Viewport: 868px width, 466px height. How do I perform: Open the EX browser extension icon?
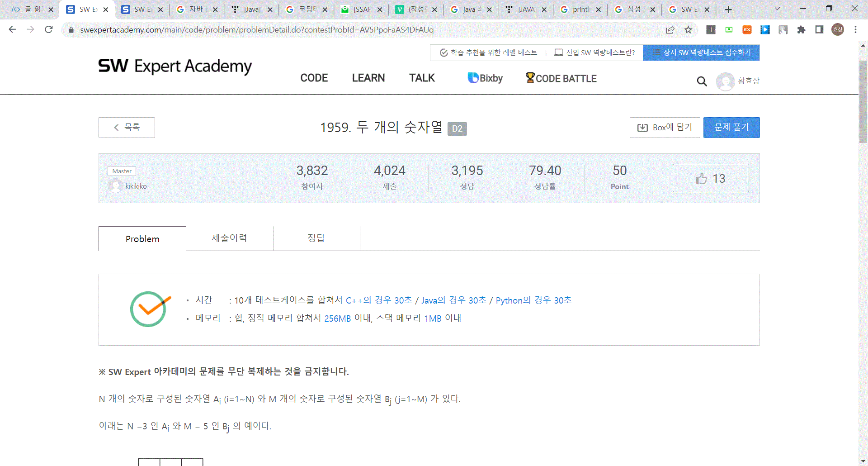(x=746, y=30)
